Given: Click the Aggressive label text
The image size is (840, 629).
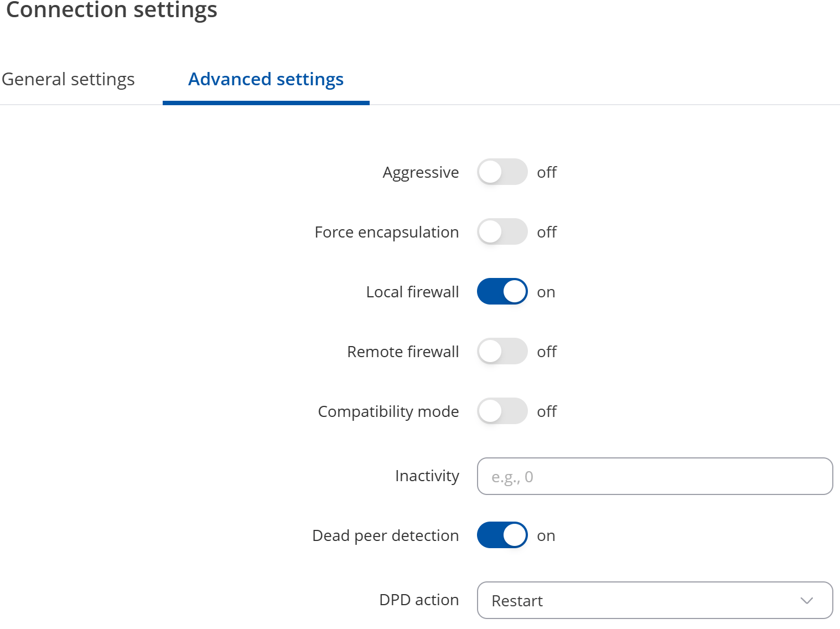Looking at the screenshot, I should coord(421,172).
